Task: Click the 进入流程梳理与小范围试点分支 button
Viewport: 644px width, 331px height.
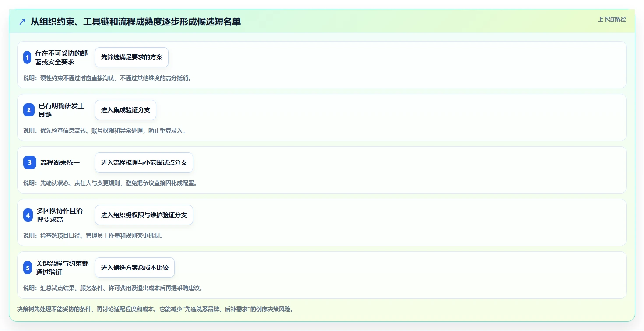Action: point(144,162)
